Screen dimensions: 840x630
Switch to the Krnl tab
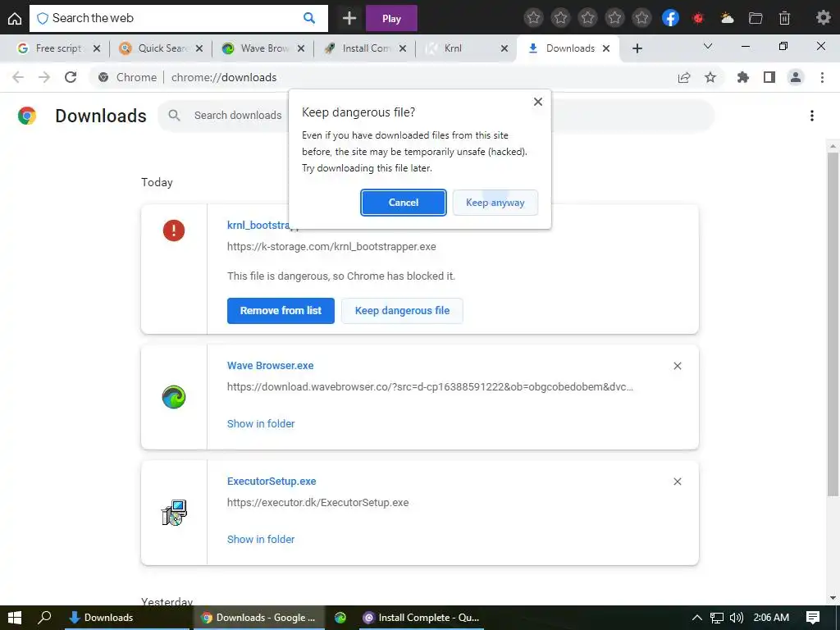[453, 48]
